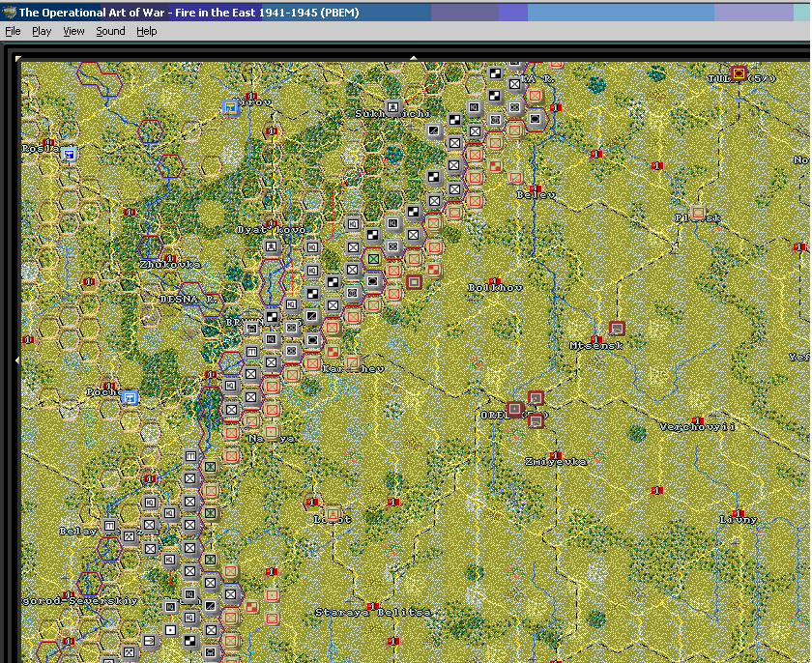The height and width of the screenshot is (663, 812).
Task: Click the red objective flag above Zmiyevka
Action: [x=556, y=455]
